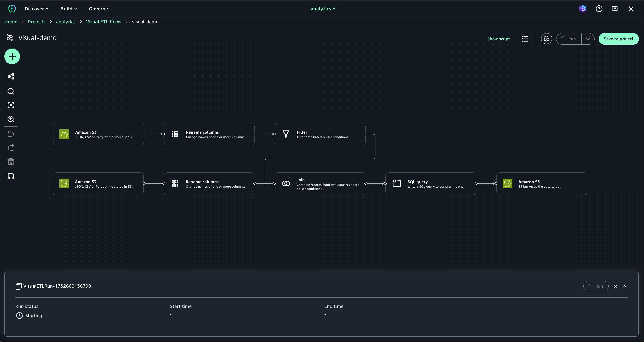Click the save disk icon in sidebar
Image resolution: width=644 pixels, height=342 pixels.
click(x=11, y=176)
